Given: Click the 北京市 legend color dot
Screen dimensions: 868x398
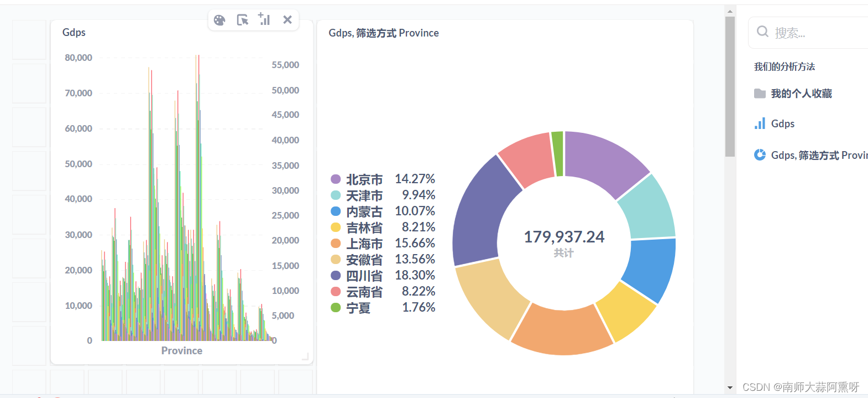Looking at the screenshot, I should pyautogui.click(x=336, y=179).
